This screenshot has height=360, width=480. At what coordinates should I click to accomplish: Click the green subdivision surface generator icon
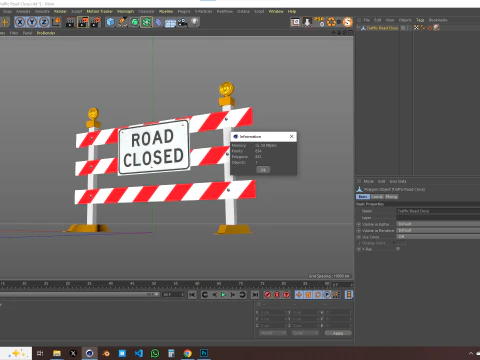134,22
